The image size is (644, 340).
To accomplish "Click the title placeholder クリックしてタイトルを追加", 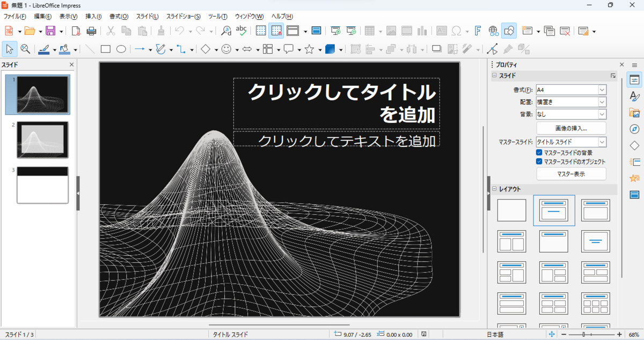I will 336,104.
